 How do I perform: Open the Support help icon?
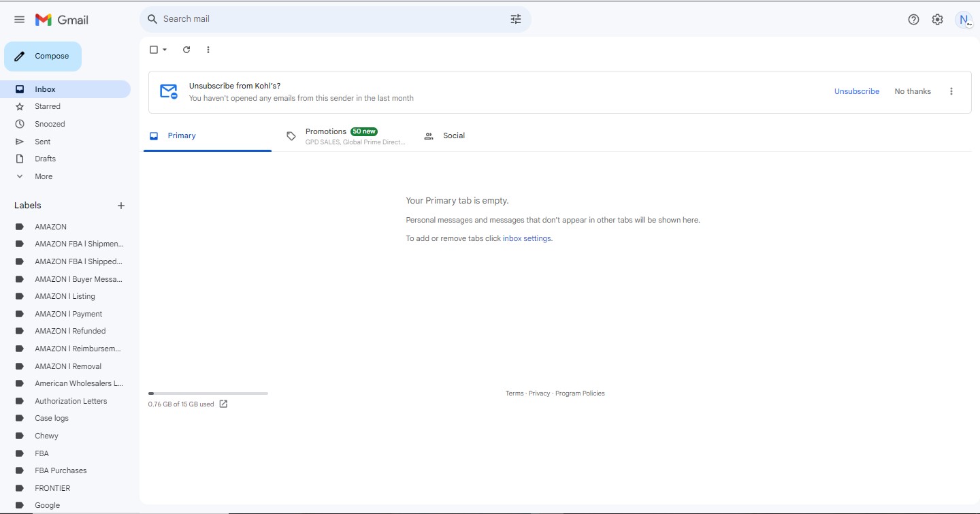click(914, 20)
